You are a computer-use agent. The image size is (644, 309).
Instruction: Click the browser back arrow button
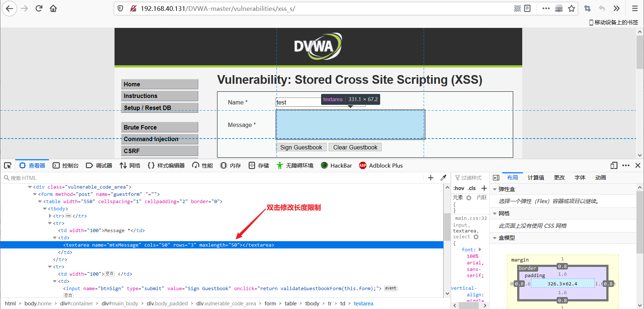[9, 8]
